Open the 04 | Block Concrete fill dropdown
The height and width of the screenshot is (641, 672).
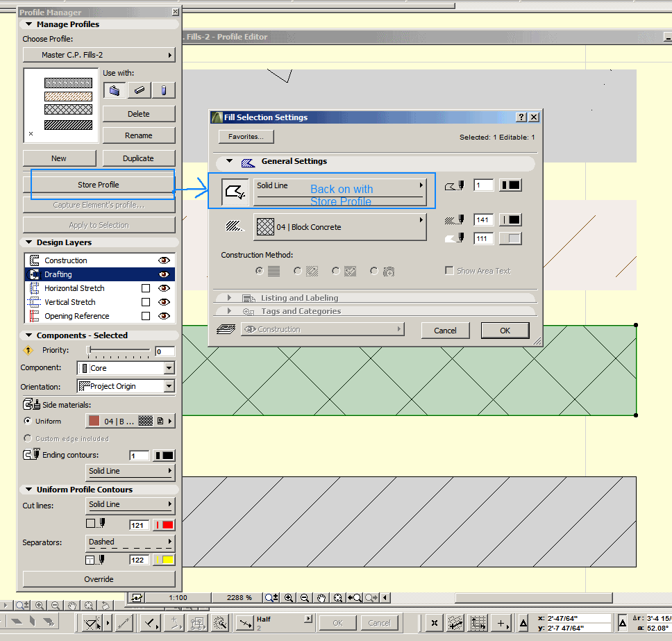tap(340, 227)
